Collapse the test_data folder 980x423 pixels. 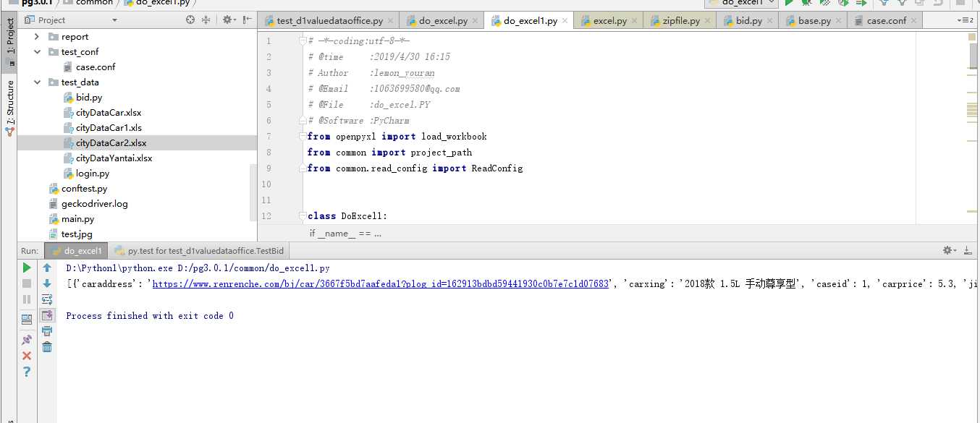click(x=37, y=82)
